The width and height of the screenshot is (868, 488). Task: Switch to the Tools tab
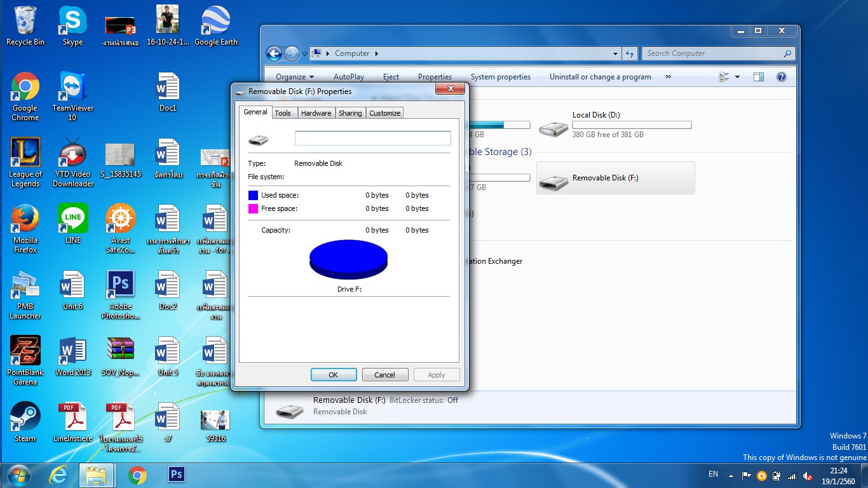283,113
